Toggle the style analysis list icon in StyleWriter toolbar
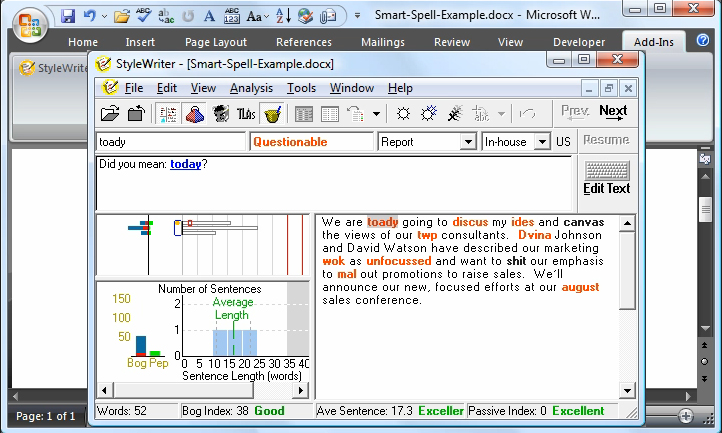 168,114
